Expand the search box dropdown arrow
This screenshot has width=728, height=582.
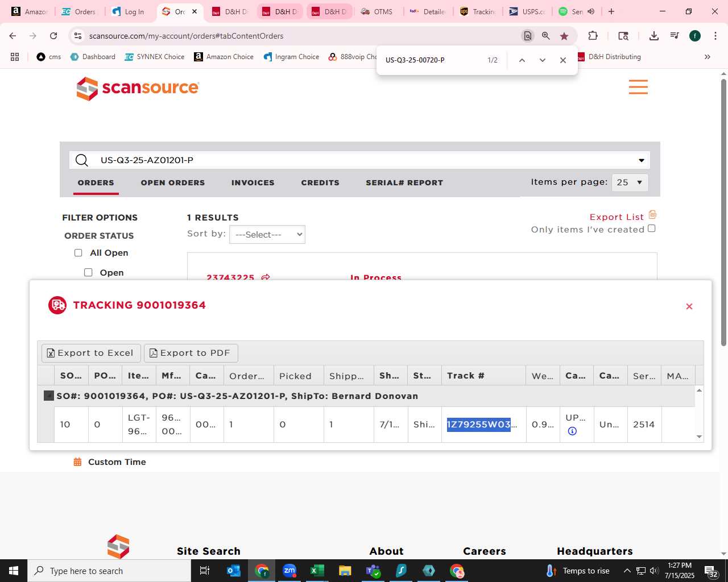click(642, 160)
